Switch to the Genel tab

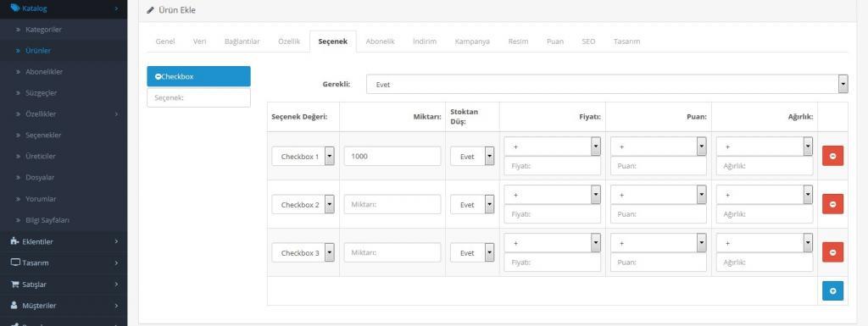(165, 41)
